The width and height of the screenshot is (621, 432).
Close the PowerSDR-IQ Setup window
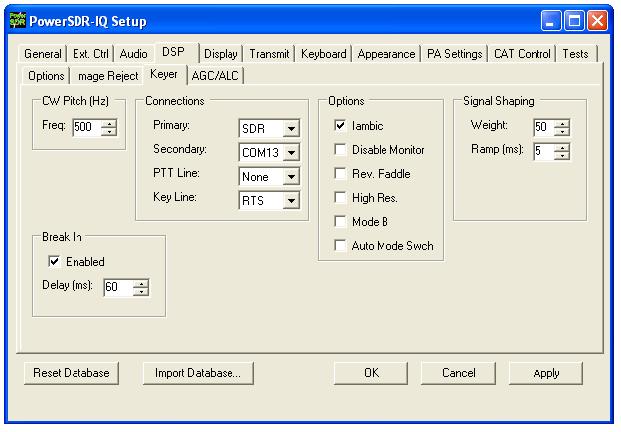pos(598,21)
